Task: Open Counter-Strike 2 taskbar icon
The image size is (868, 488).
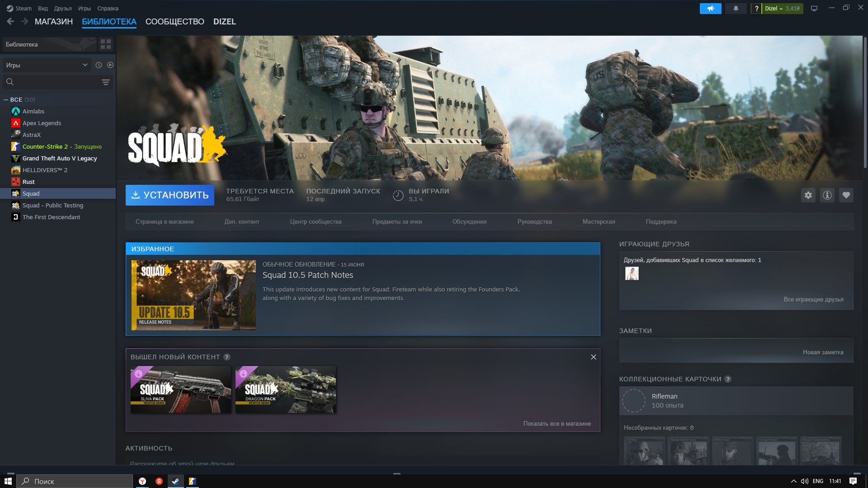Action: click(192, 481)
